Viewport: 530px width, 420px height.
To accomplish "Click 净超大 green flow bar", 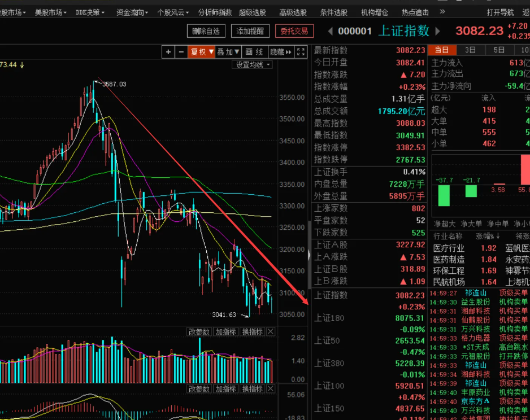I will [x=444, y=195].
